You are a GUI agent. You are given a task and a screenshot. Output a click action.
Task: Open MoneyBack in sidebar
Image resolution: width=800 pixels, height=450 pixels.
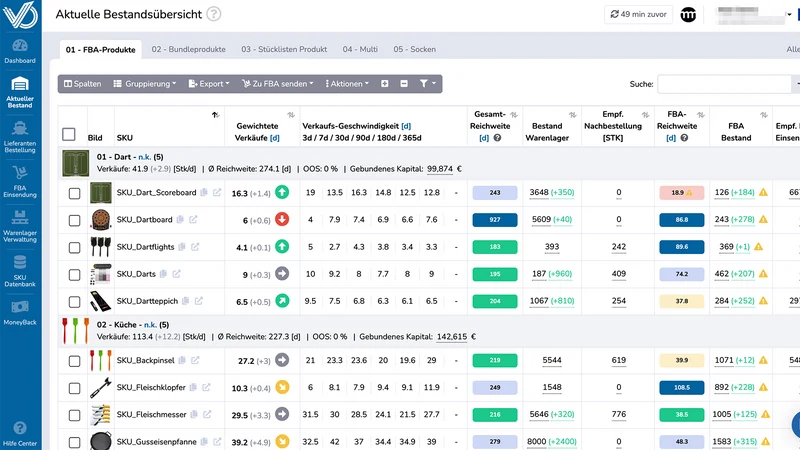pyautogui.click(x=20, y=312)
